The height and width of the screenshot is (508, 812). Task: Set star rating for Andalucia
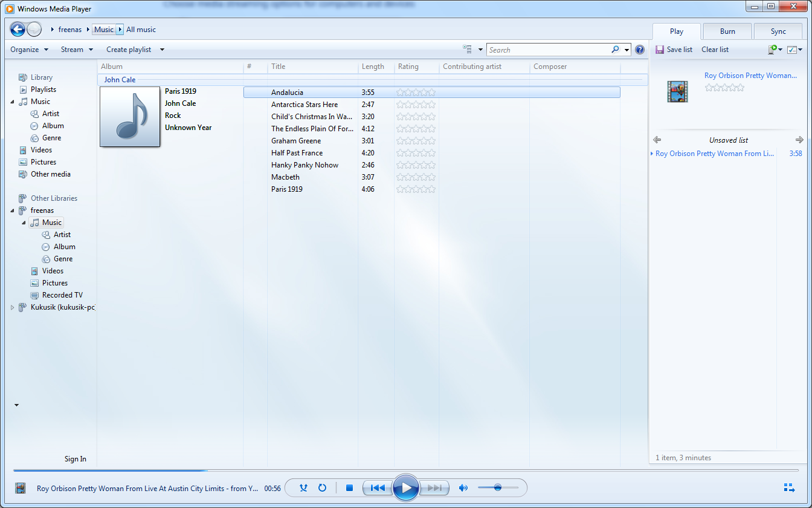point(416,93)
